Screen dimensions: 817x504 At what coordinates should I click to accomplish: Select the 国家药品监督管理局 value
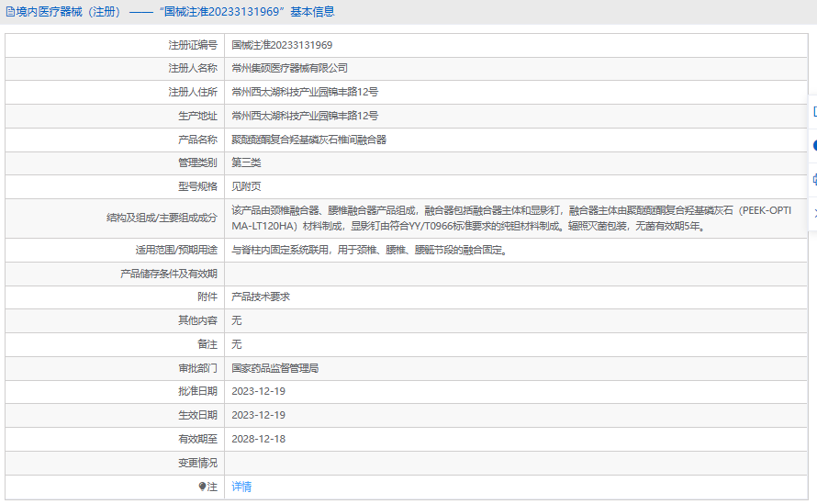click(x=275, y=368)
